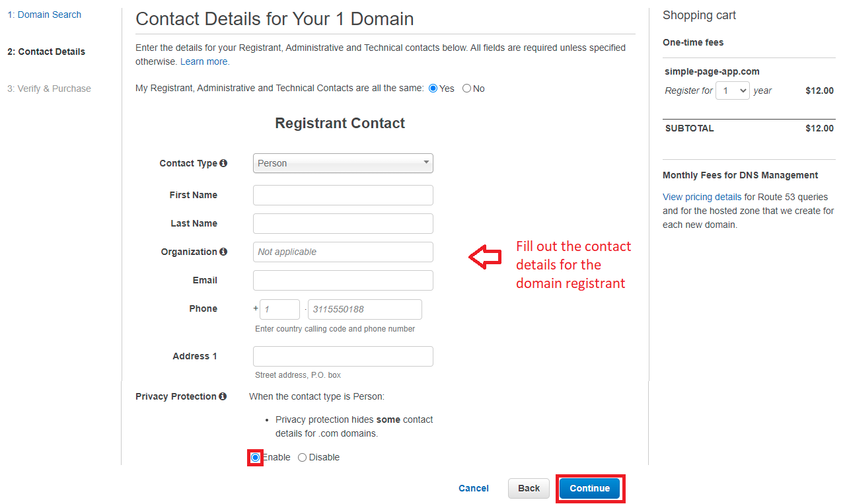845x504 pixels.
Task: Focus the Email input field
Action: 343,280
